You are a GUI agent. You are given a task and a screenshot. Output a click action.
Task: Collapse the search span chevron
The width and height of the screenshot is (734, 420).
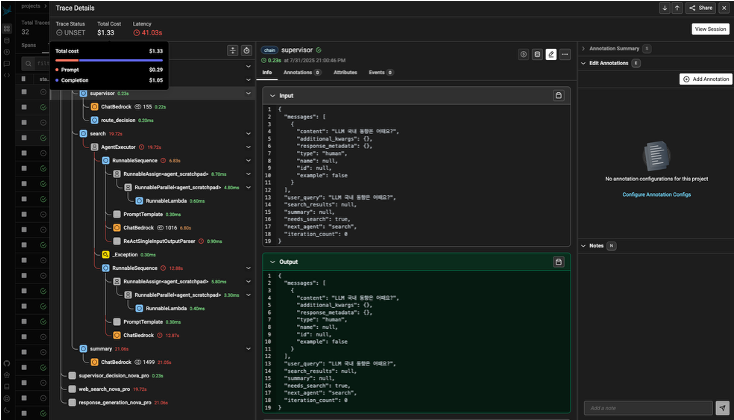[249, 132]
